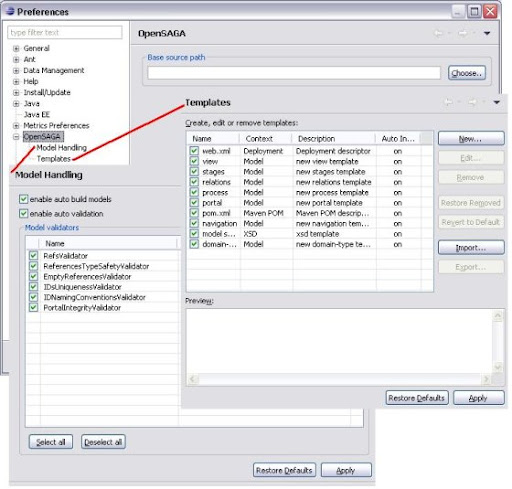Click the forward arrow in Templates header

click(472, 102)
